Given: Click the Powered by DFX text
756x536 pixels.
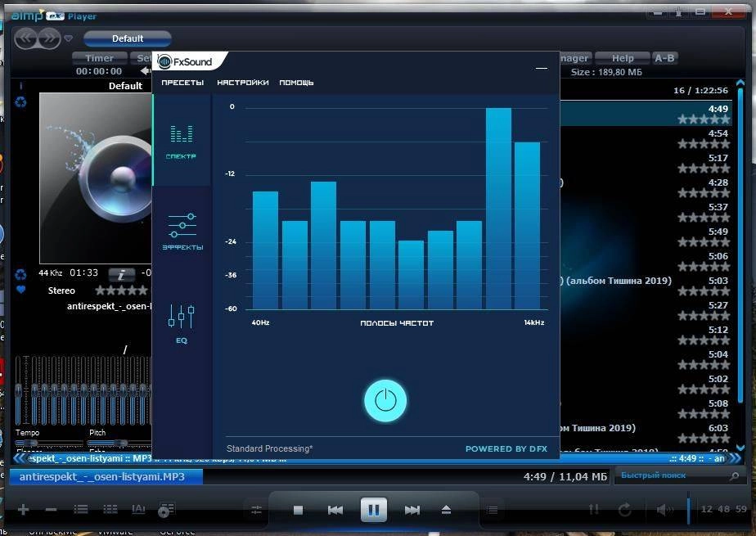Looking at the screenshot, I should tap(506, 448).
